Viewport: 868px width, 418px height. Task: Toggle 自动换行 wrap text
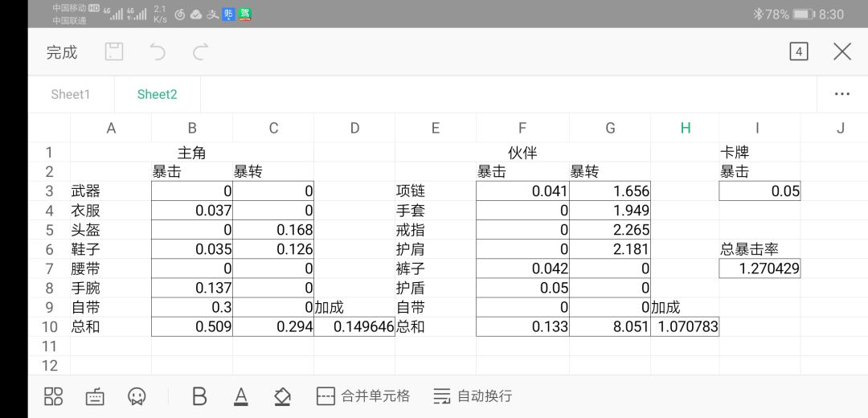tap(473, 395)
